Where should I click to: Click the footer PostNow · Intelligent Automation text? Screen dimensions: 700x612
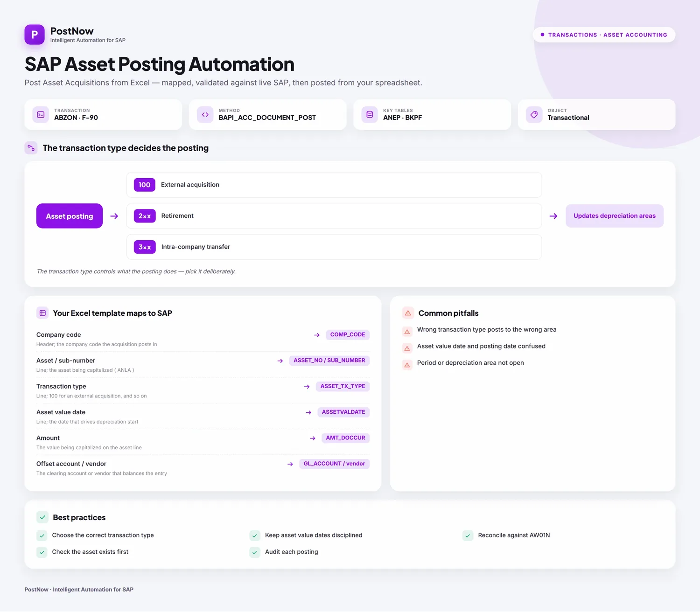pyautogui.click(x=79, y=590)
